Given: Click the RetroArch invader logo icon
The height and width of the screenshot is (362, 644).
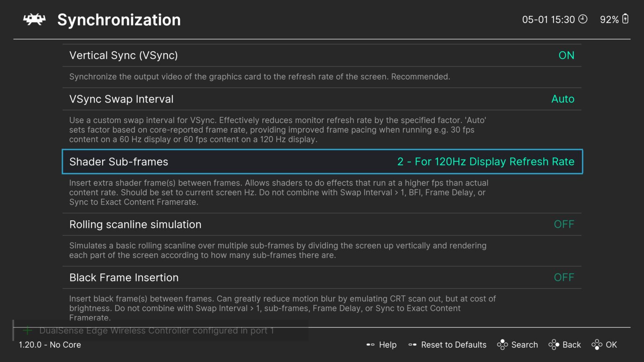Looking at the screenshot, I should (x=34, y=19).
